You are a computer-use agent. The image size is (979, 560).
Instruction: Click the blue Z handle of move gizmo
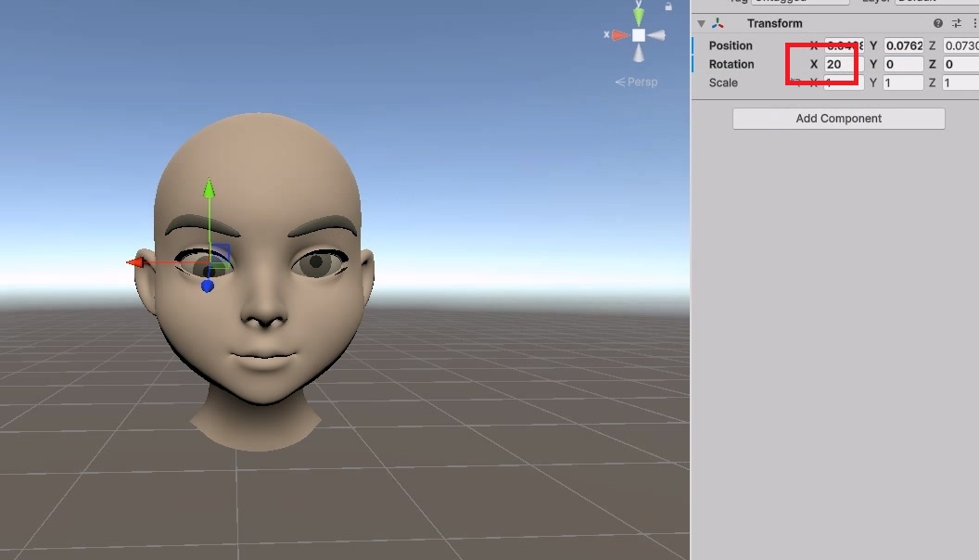click(208, 286)
